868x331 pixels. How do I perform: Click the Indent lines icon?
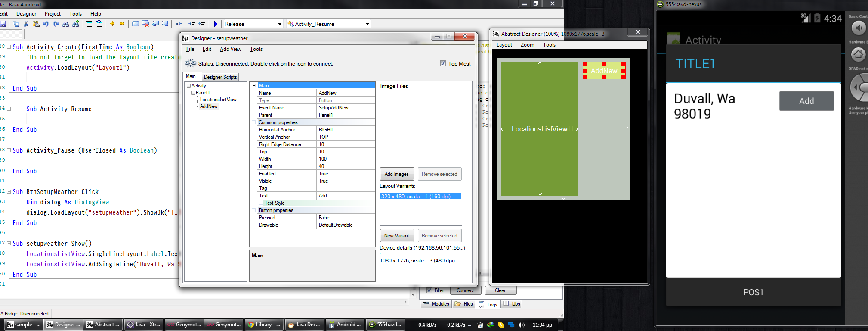pos(202,24)
